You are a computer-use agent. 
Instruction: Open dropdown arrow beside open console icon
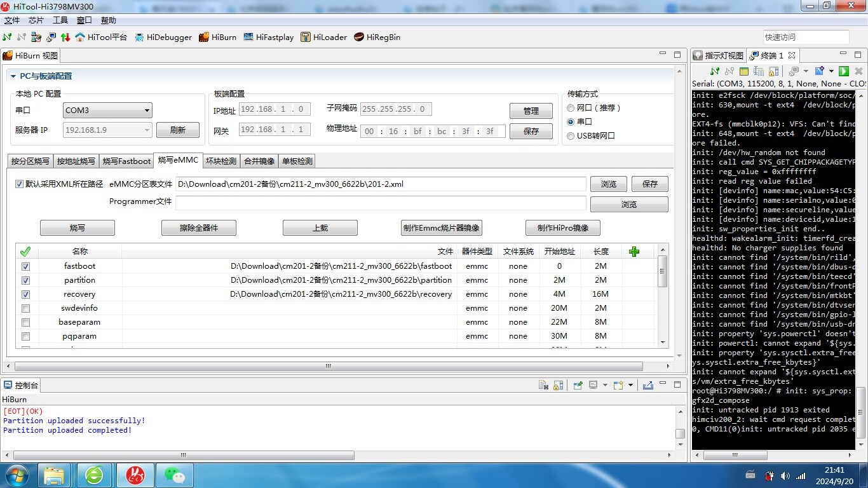pos(630,385)
